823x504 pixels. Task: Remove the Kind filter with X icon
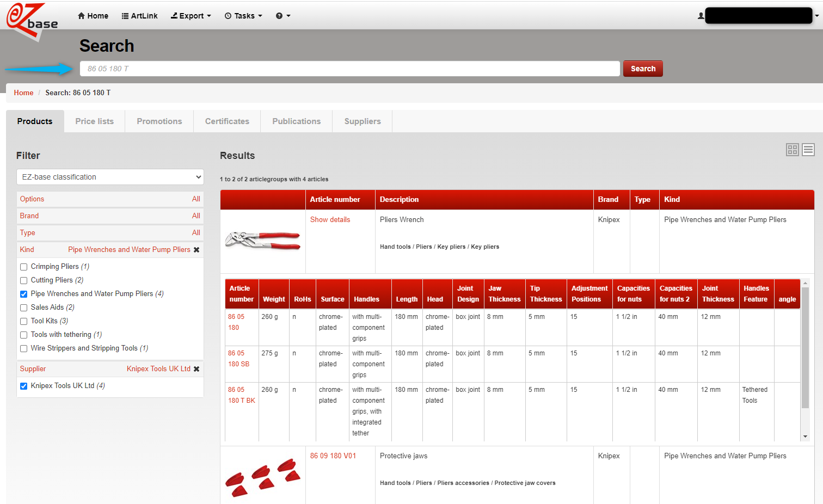point(196,250)
